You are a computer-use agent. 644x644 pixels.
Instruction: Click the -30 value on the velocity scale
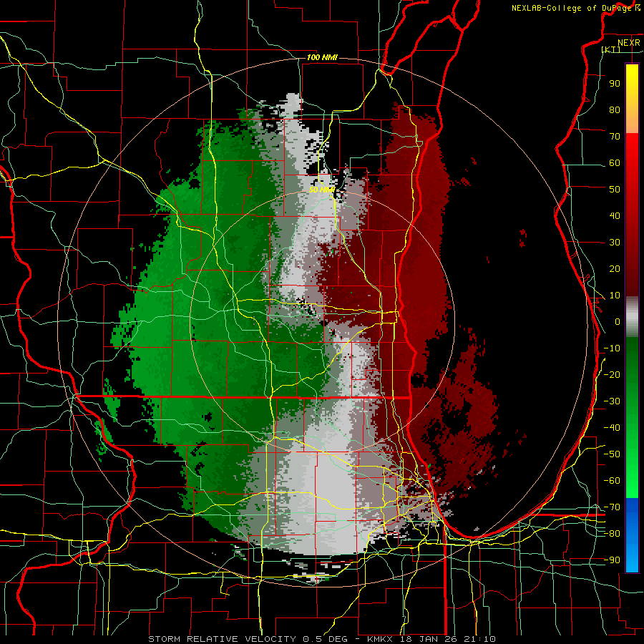coord(612,401)
